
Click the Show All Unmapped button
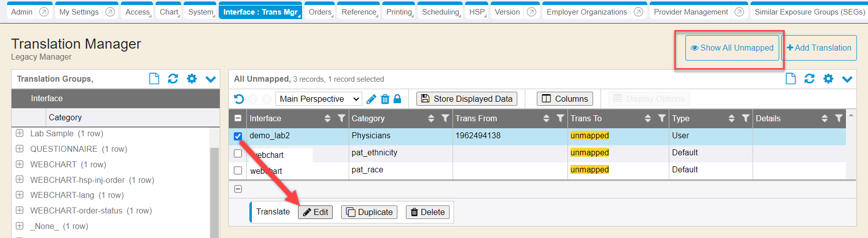click(732, 48)
